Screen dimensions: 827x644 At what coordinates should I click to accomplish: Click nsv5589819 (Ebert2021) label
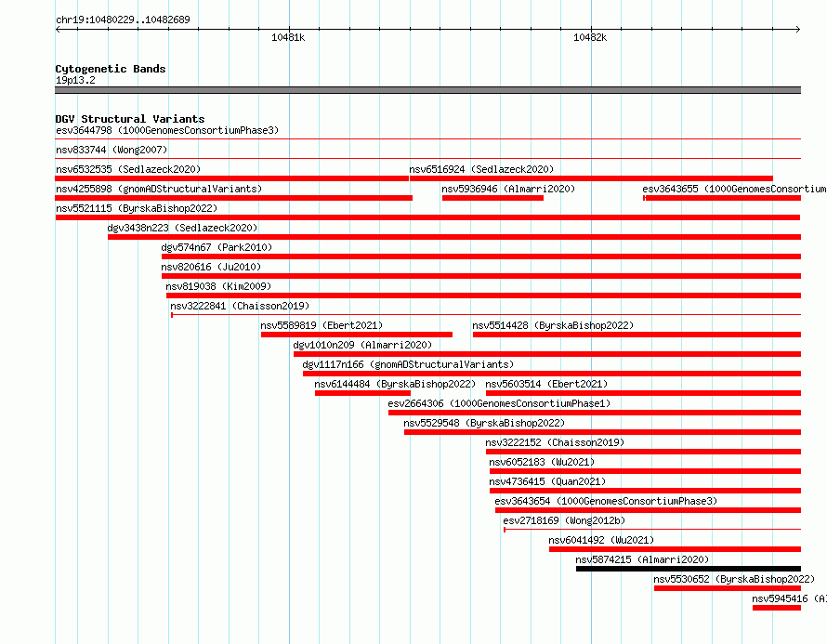point(322,325)
